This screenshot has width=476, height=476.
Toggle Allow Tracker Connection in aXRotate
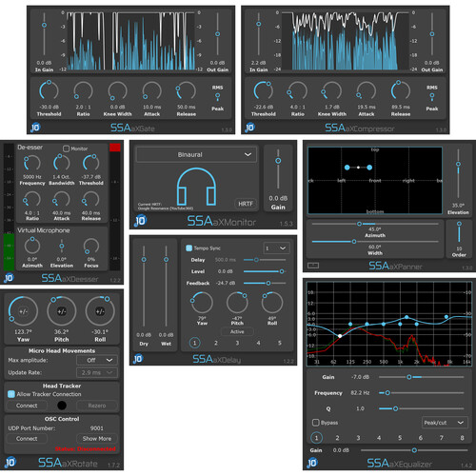(11, 394)
